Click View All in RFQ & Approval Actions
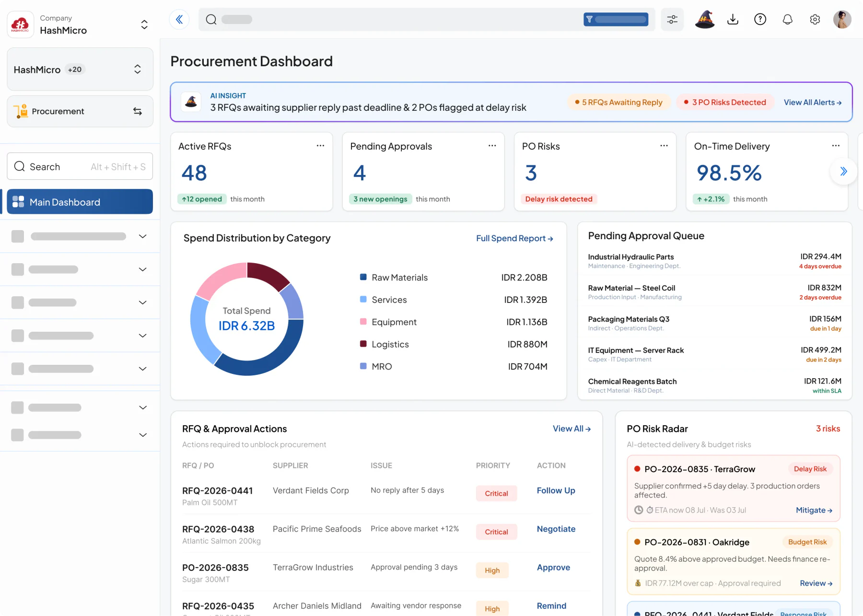Image resolution: width=863 pixels, height=616 pixels. 571,429
